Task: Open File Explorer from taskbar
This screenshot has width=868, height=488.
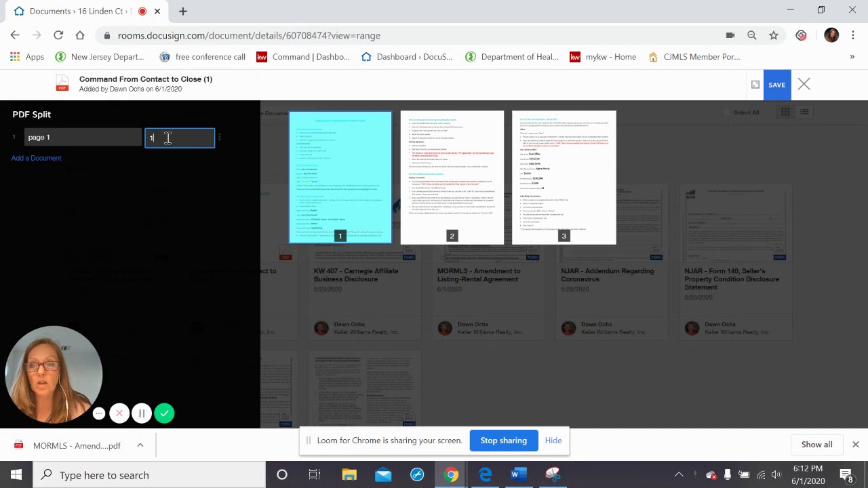Action: (349, 475)
